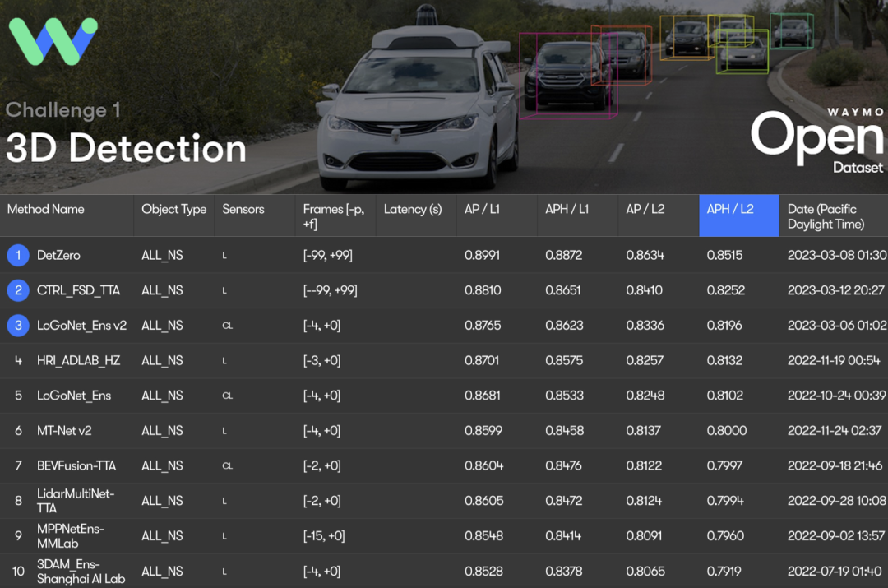Sort by the Latency (s) column header
The width and height of the screenshot is (888, 588).
coord(412,209)
